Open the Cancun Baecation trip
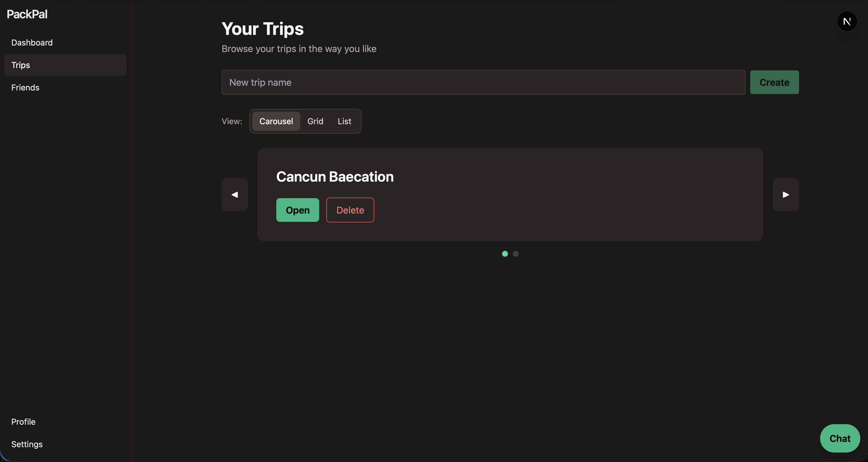Screen dimensions: 868x462 click(297, 210)
